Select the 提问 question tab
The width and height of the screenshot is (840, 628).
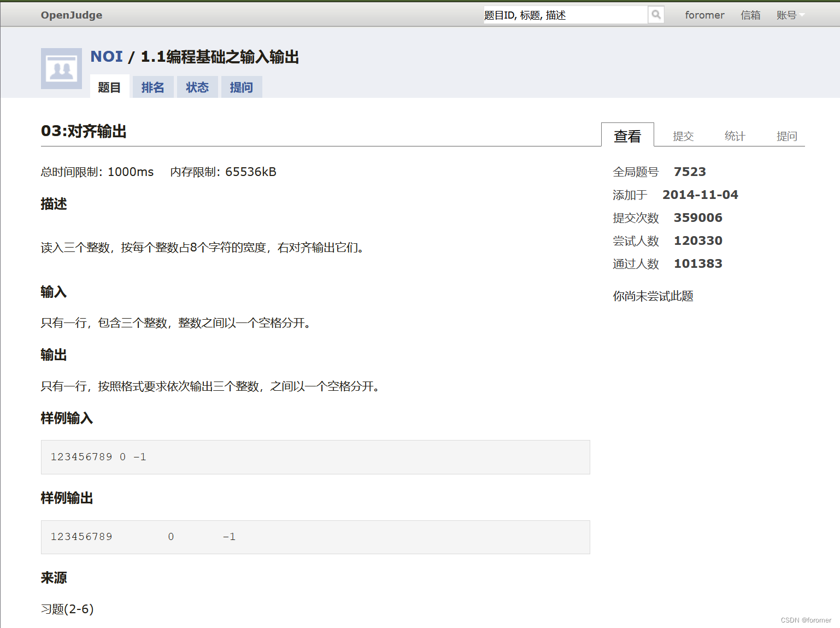pyautogui.click(x=241, y=87)
